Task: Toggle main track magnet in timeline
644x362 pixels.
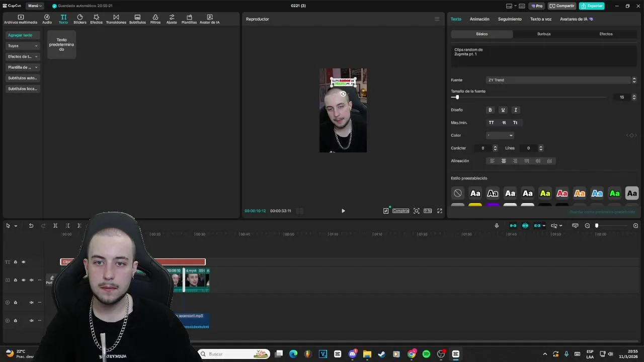Action: (513, 226)
